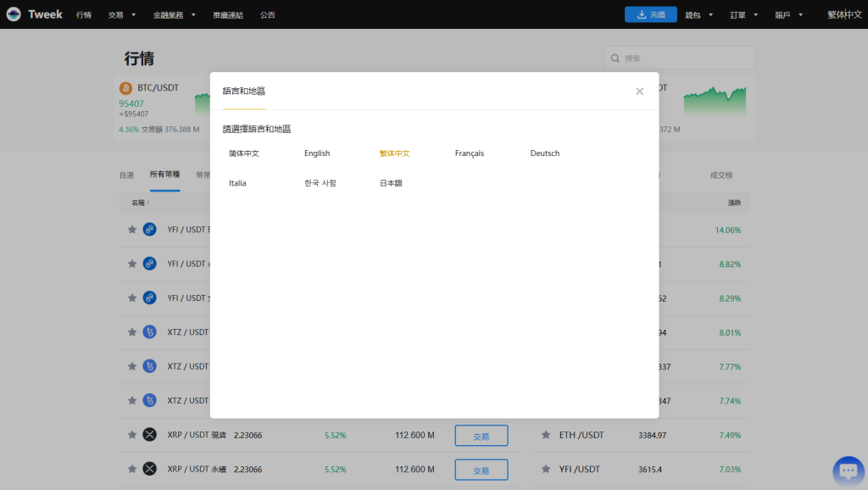
Task: Star the XRP/USDT 現貨 pair
Action: pos(131,435)
